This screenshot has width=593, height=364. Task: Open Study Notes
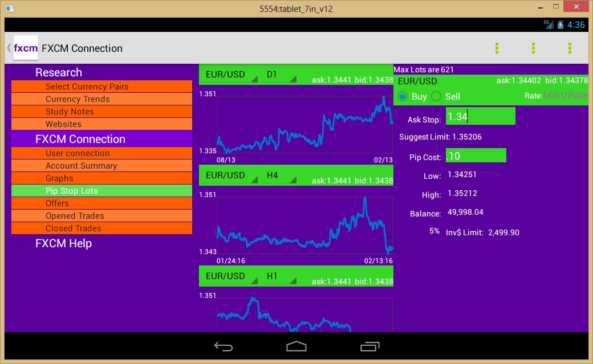coord(101,112)
